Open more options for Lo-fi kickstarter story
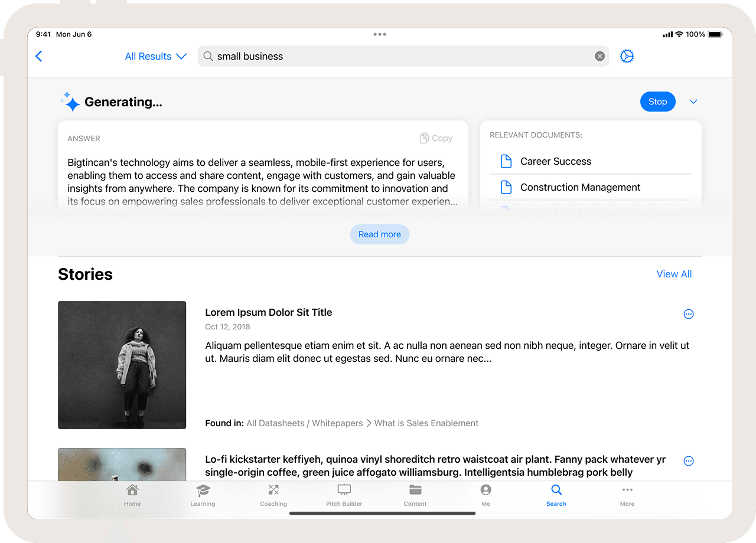The image size is (756, 543). click(x=688, y=461)
